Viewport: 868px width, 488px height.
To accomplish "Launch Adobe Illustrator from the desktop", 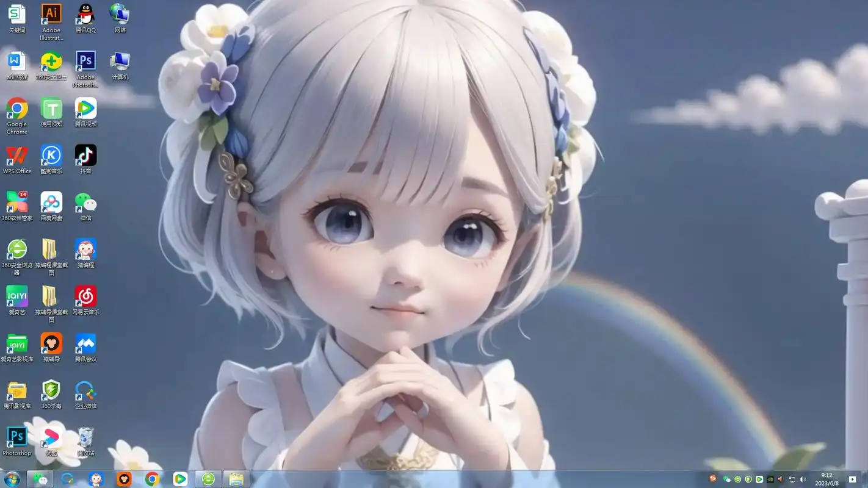I will click(x=51, y=13).
